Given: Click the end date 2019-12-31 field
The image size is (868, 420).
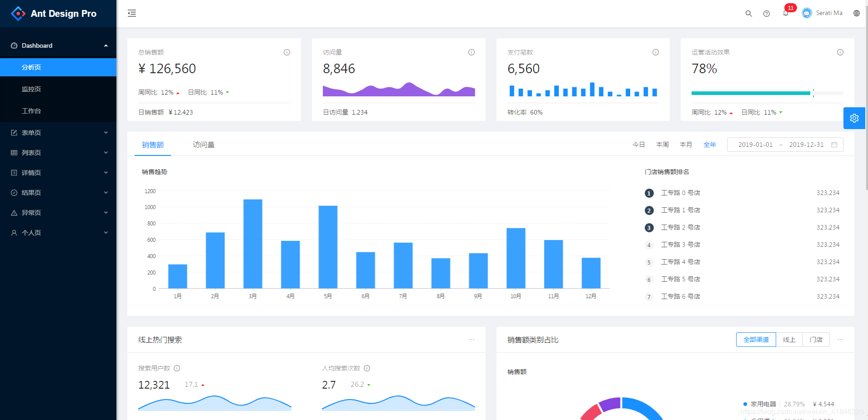Looking at the screenshot, I should pyautogui.click(x=806, y=145).
